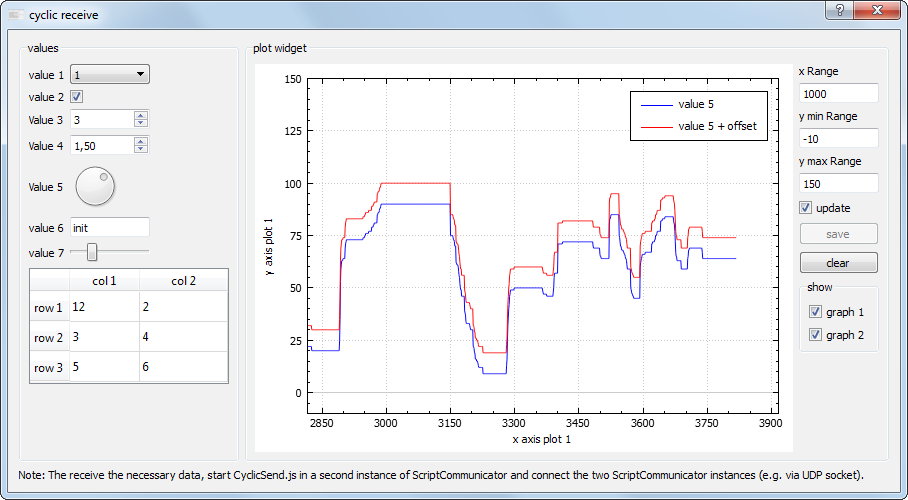This screenshot has height=500, width=908.
Task: Click the 125 tick label on y axis
Action: (292, 131)
